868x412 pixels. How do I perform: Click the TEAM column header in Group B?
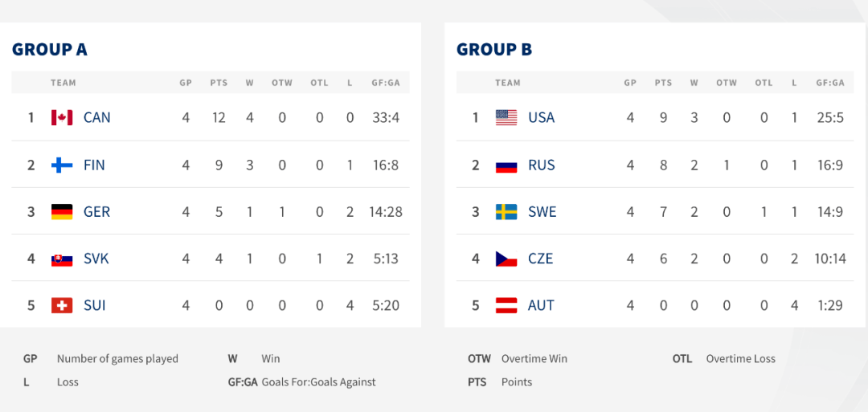point(508,83)
